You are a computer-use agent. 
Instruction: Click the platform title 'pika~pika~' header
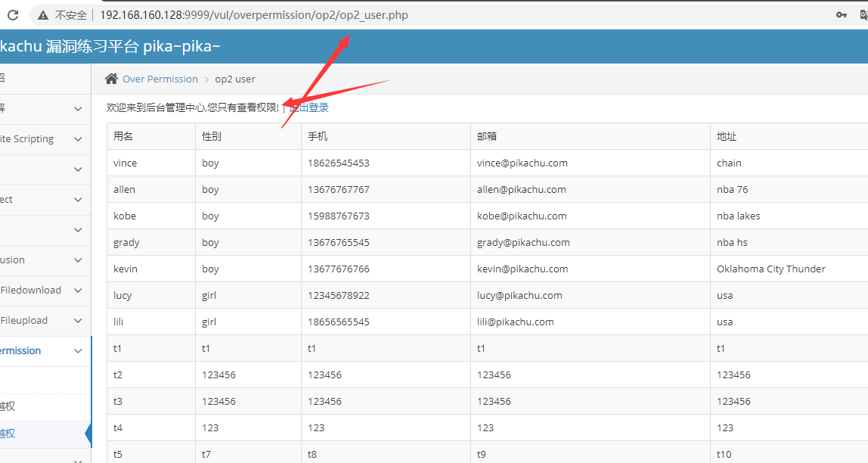pos(181,46)
